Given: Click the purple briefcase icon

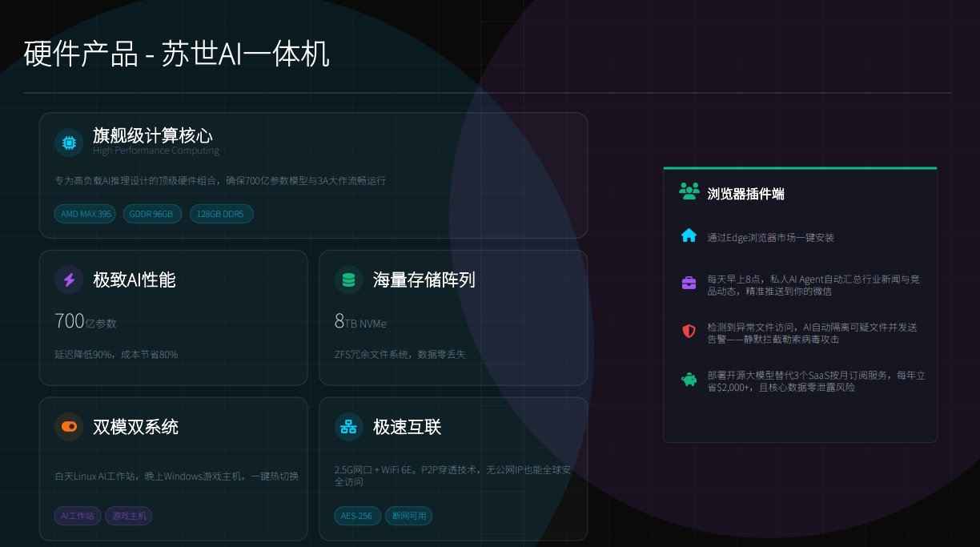Looking at the screenshot, I should (689, 283).
